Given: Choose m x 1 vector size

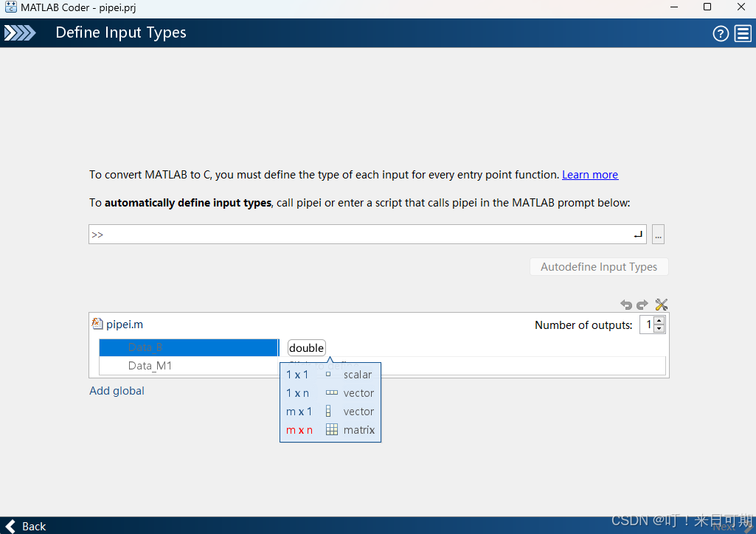Looking at the screenshot, I should click(x=330, y=411).
